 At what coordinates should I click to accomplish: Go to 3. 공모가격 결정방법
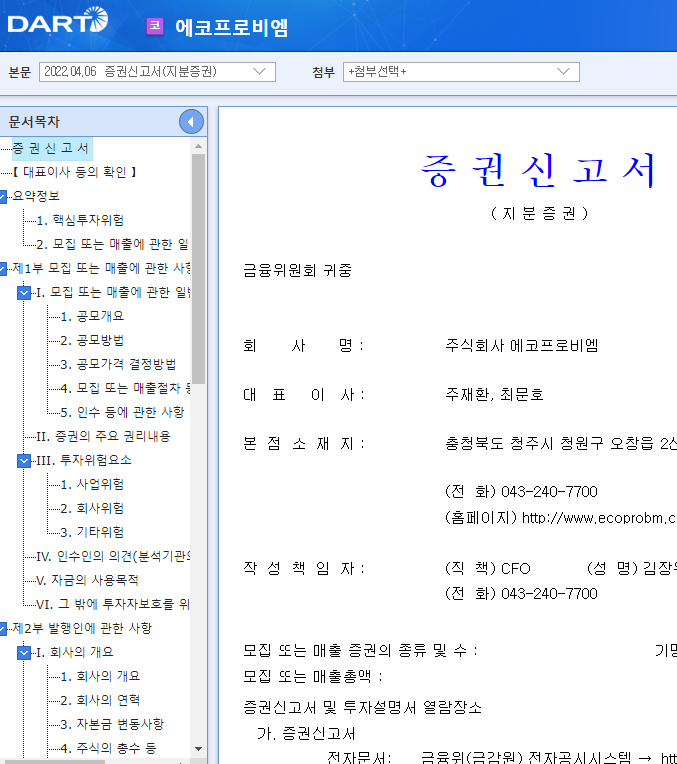pyautogui.click(x=118, y=364)
